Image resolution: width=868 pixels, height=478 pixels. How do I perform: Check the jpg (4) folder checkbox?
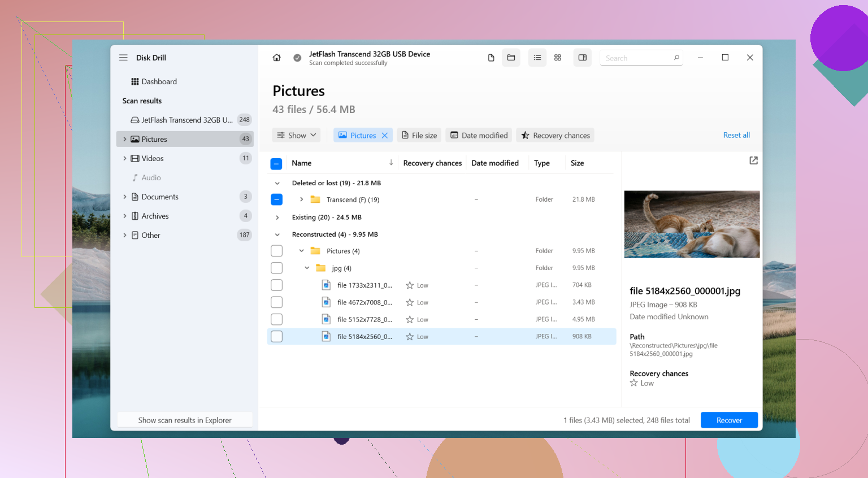point(276,268)
